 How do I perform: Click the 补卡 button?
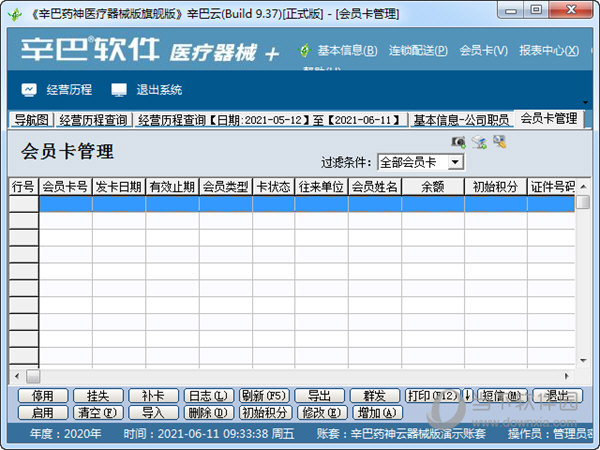pyautogui.click(x=153, y=395)
